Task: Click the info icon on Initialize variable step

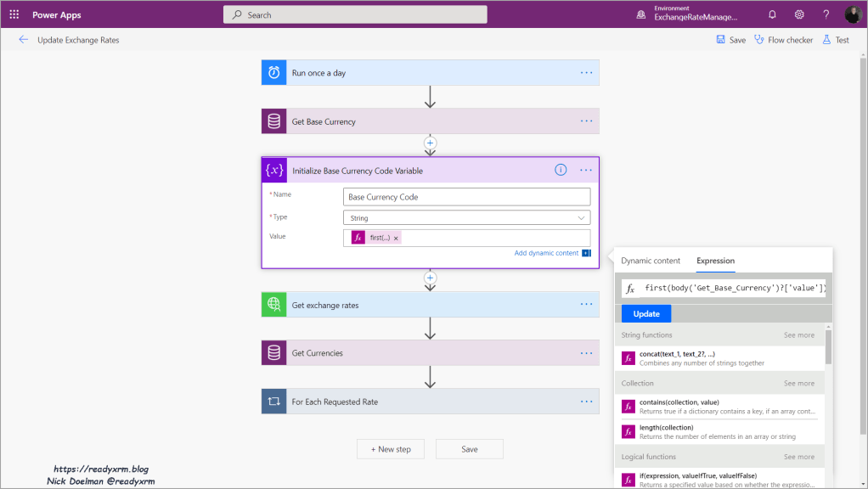Action: click(x=561, y=170)
